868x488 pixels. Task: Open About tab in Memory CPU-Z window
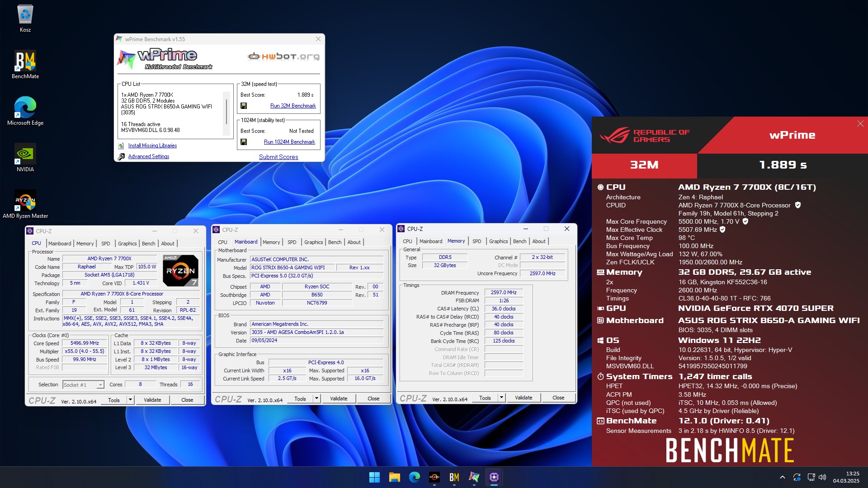click(539, 241)
